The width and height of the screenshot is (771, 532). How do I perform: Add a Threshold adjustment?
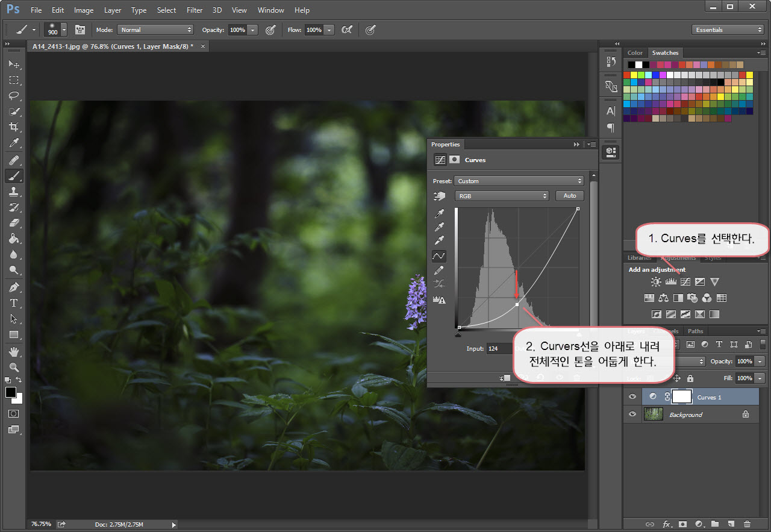coord(685,315)
